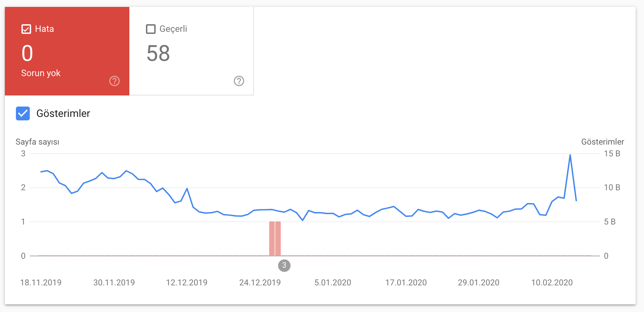The width and height of the screenshot is (644, 312).
Task: Click the Gösterimler label text
Action: (63, 113)
